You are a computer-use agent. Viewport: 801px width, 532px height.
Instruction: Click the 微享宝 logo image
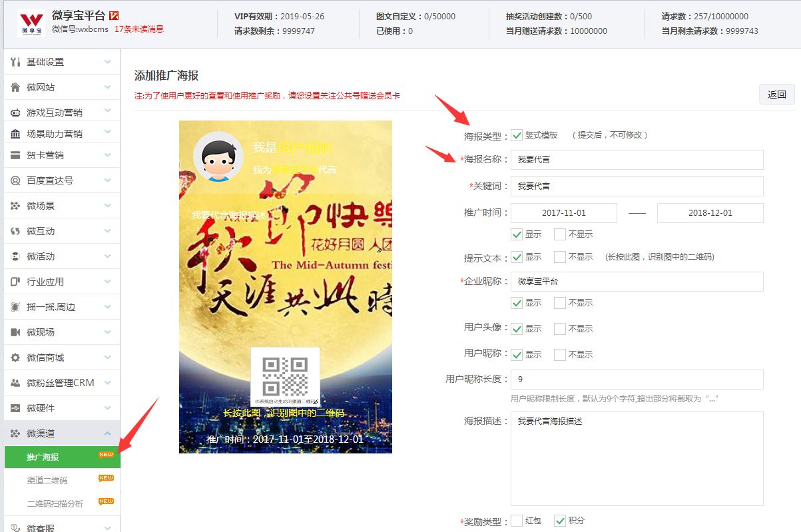(31, 23)
